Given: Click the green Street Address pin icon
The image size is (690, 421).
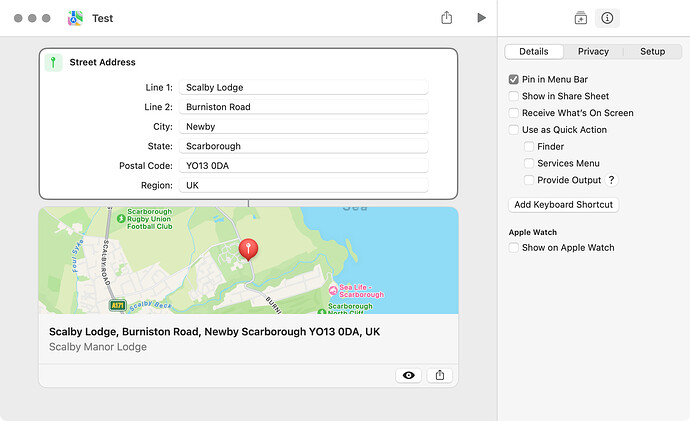Looking at the screenshot, I should tap(53, 62).
